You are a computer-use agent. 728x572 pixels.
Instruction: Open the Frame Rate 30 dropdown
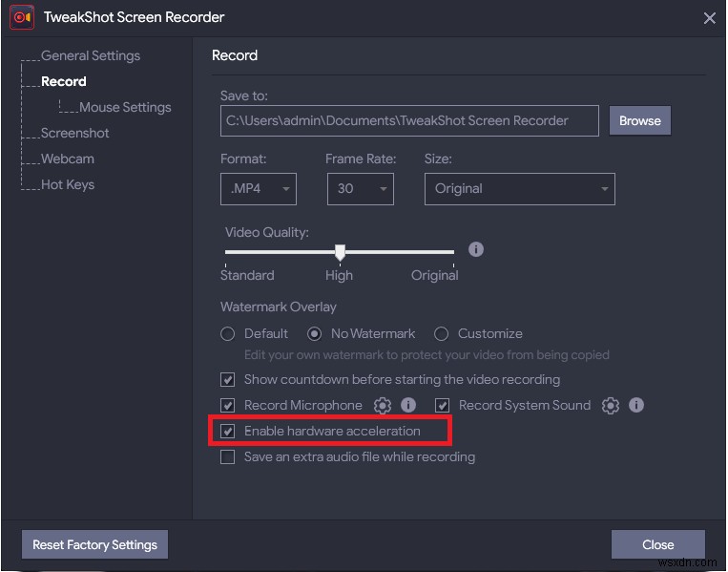pyautogui.click(x=361, y=189)
